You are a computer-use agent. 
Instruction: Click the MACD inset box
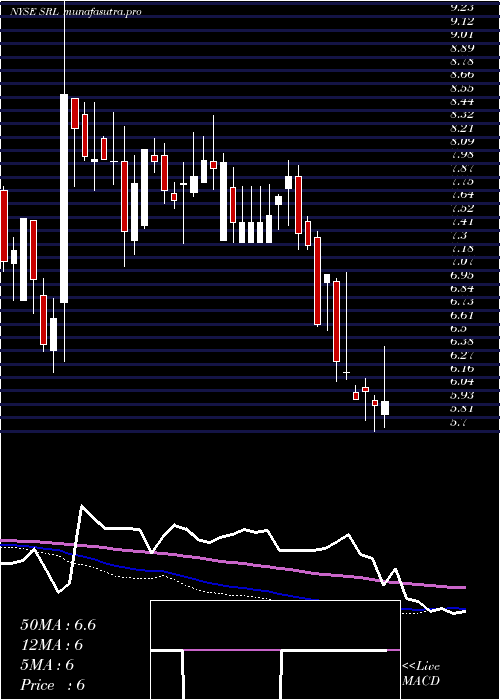[275, 650]
